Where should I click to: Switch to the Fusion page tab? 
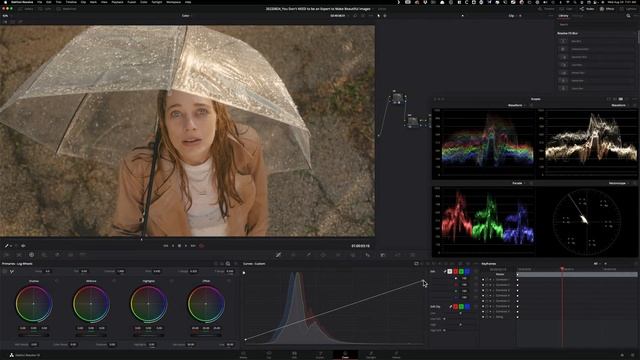pos(320,355)
